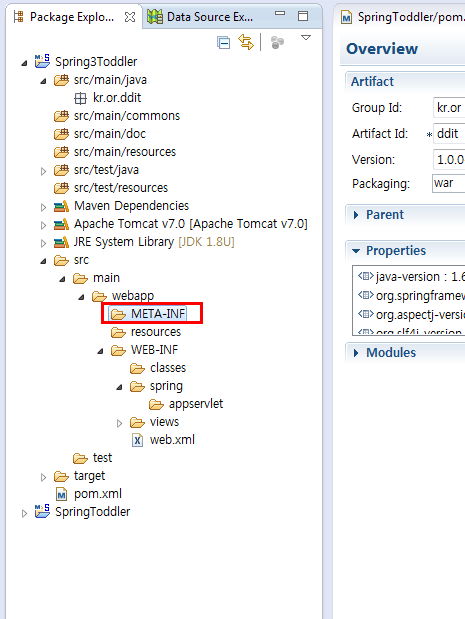Expand Apache Tomcat v7.0 library
Viewport: 465px width, 619px height.
[43, 225]
